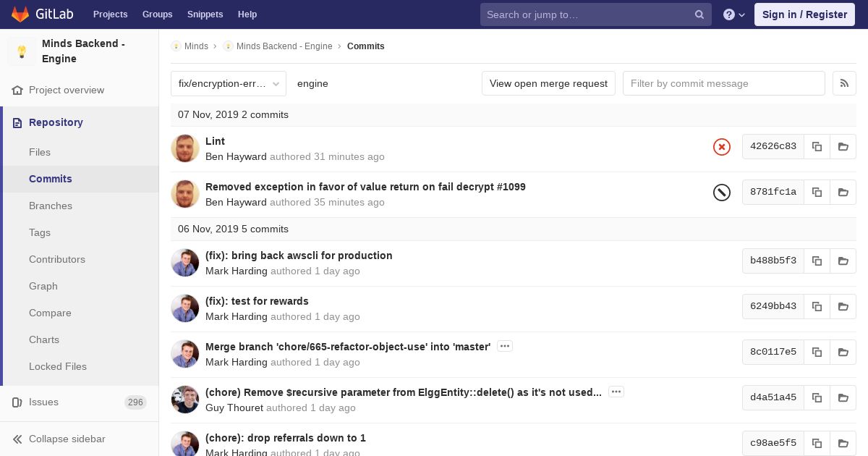Viewport: 868px width, 456px height.
Task: Click Mark Harding's avatar on the awscli commit
Action: (185, 263)
